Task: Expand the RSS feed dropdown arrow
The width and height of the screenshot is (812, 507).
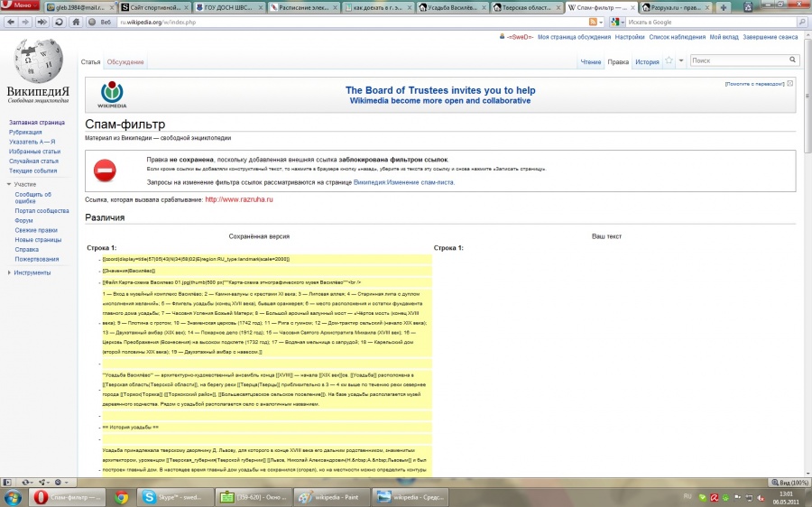Action: [601, 23]
